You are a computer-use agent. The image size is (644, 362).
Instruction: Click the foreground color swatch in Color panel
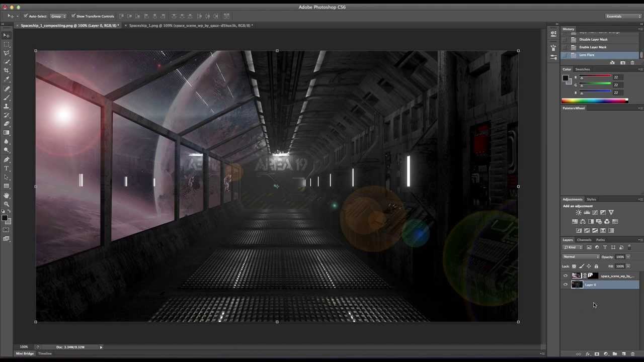[x=565, y=78]
